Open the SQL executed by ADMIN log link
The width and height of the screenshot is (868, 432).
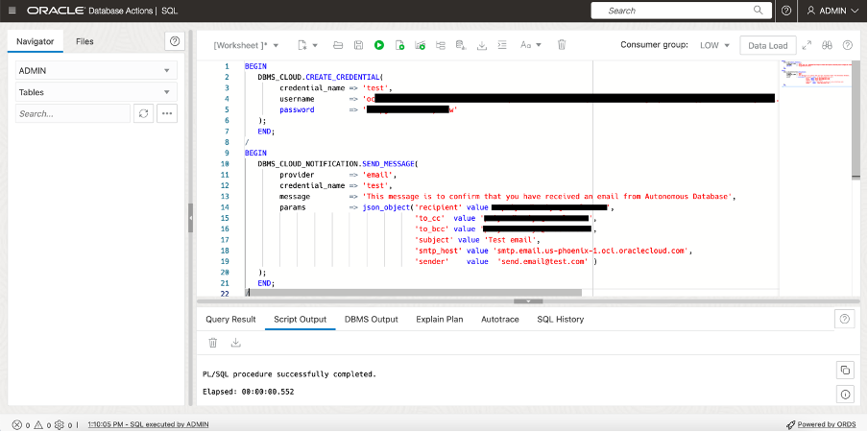149,425
